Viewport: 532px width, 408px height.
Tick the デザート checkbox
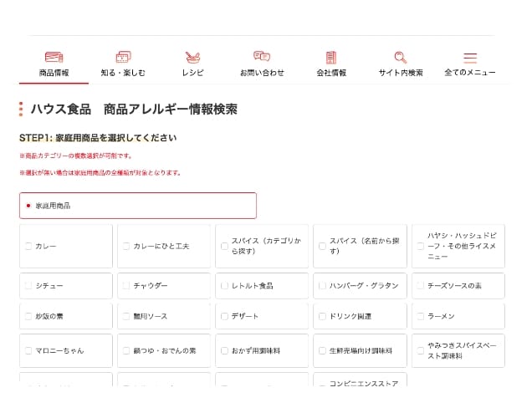coord(224,316)
